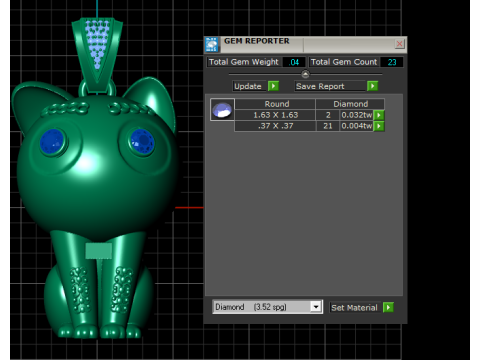Click the gem count 21 cell
The width and height of the screenshot is (480, 360).
coord(328,126)
